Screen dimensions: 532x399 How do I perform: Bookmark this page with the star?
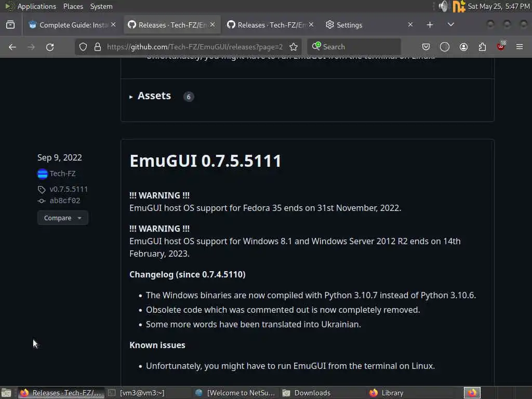click(x=294, y=47)
